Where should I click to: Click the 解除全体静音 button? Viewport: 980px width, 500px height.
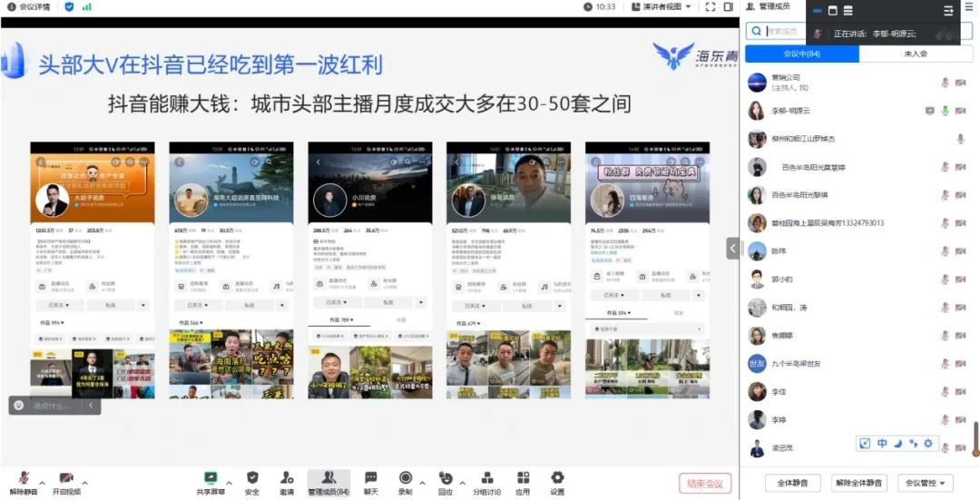click(860, 483)
